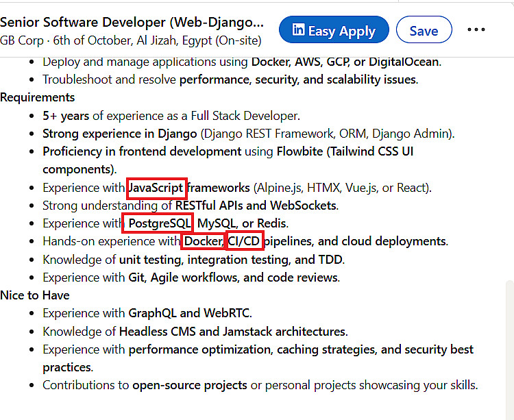This screenshot has width=514, height=420.
Task: Click the RESTful APIs and WebSockets text
Action: pyautogui.click(x=256, y=205)
